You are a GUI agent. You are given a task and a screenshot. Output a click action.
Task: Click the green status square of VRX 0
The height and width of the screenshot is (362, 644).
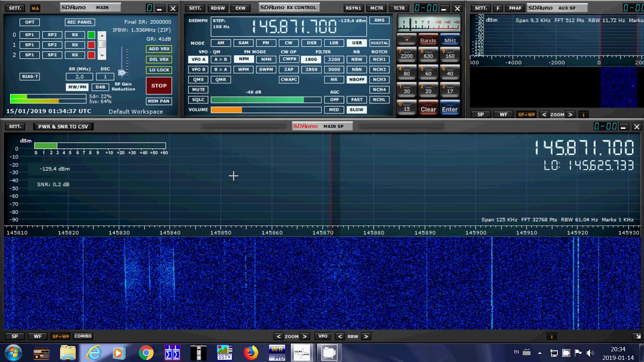[x=91, y=35]
